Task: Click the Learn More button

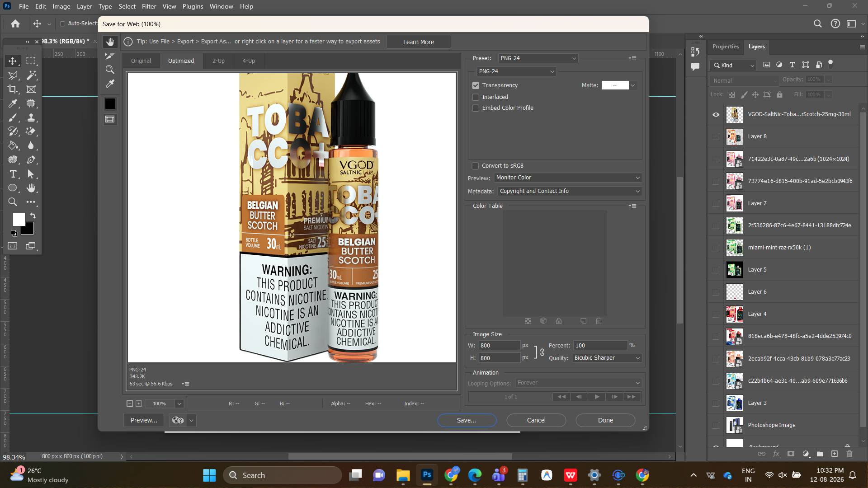Action: click(x=419, y=42)
